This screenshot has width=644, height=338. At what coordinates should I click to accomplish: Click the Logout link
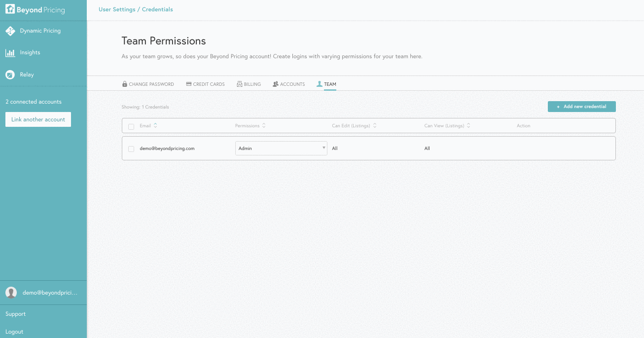(14, 332)
